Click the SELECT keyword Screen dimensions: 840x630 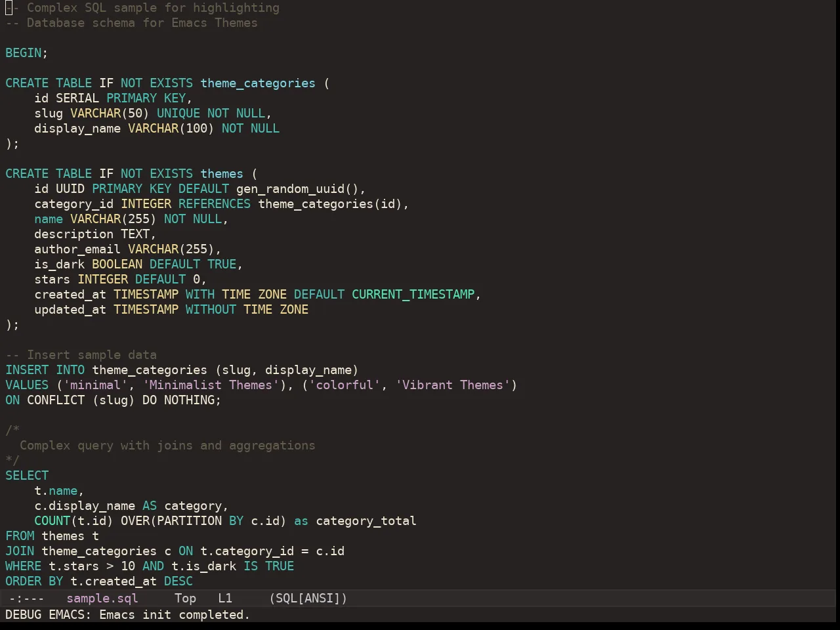click(x=27, y=476)
